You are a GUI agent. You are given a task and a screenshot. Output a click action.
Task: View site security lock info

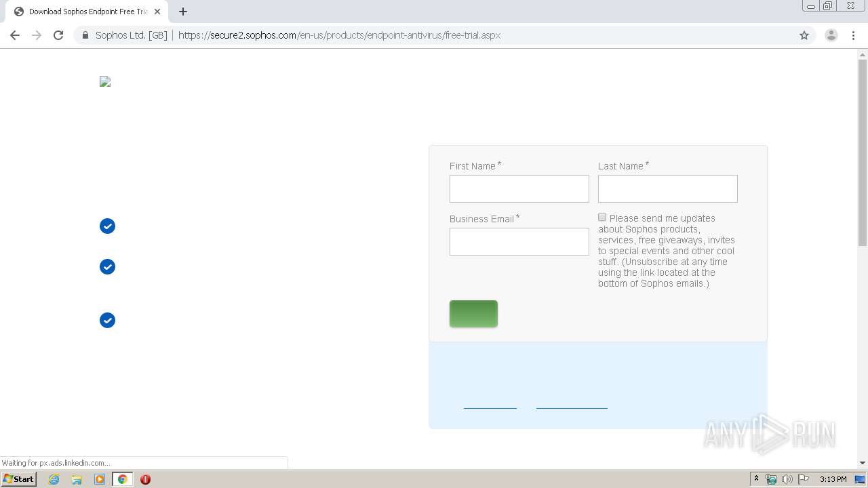pos(85,35)
